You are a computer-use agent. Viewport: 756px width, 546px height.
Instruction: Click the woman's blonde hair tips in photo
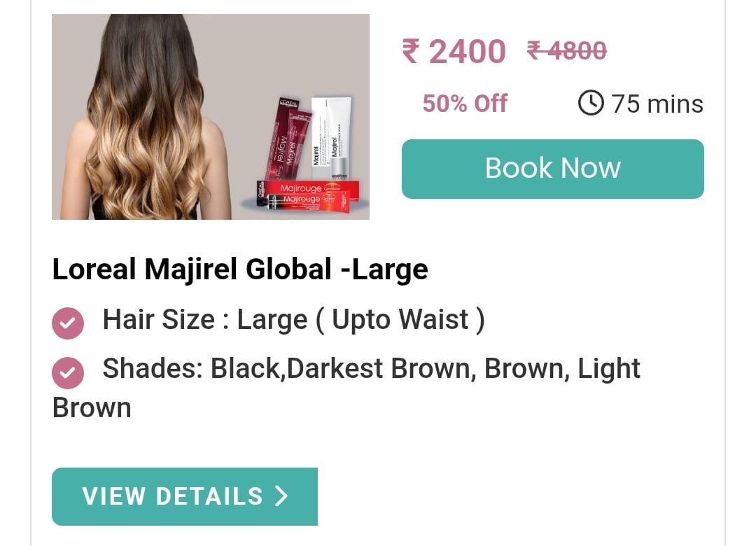coord(145,178)
